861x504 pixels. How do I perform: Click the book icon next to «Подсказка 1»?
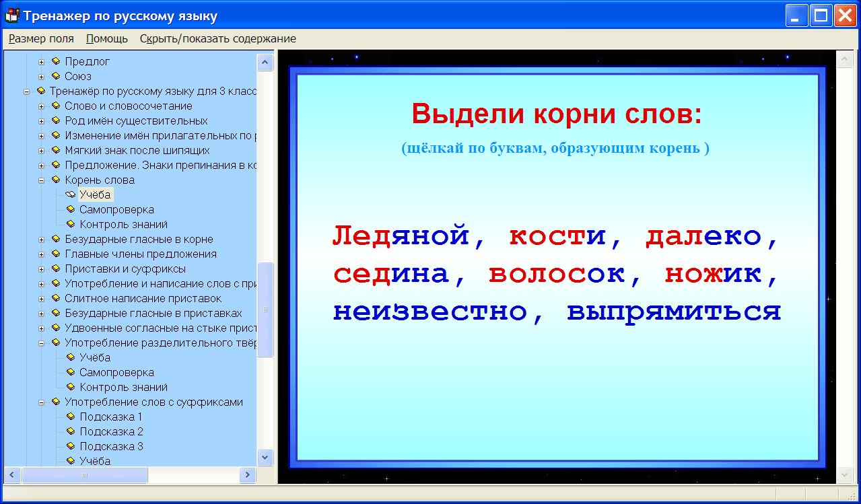[x=70, y=417]
